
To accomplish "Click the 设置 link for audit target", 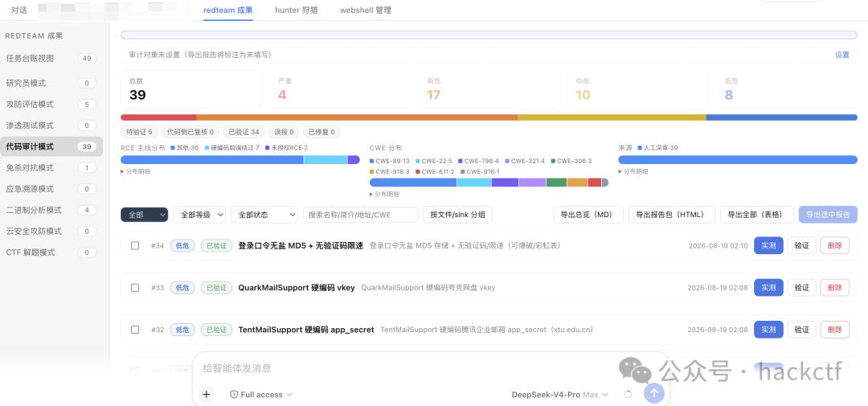I will [842, 55].
